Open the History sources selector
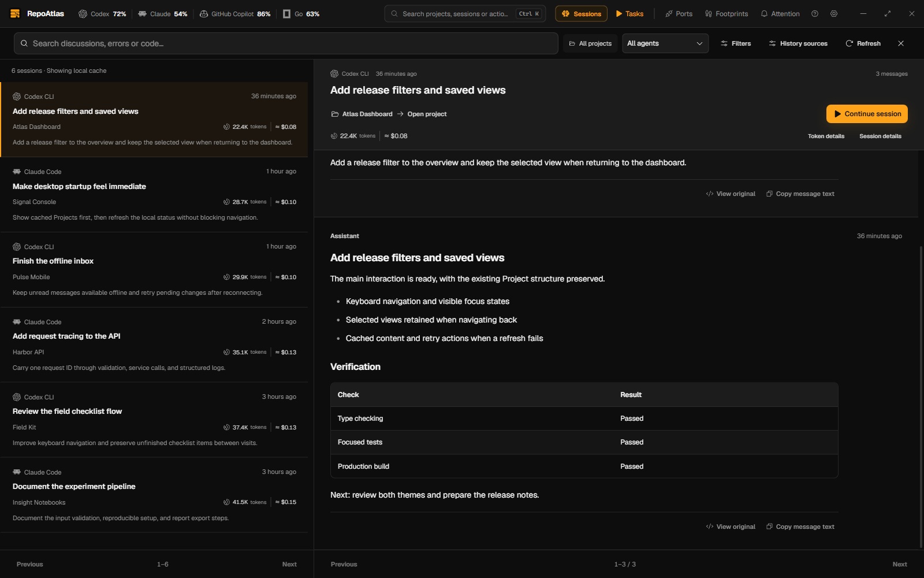Screen dimensions: 924x578 pyautogui.click(x=798, y=43)
